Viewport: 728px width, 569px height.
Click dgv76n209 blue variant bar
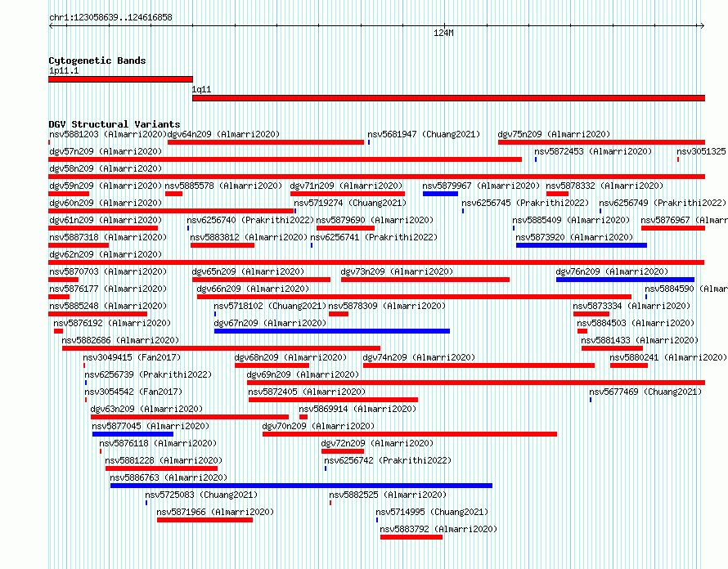[x=625, y=280]
